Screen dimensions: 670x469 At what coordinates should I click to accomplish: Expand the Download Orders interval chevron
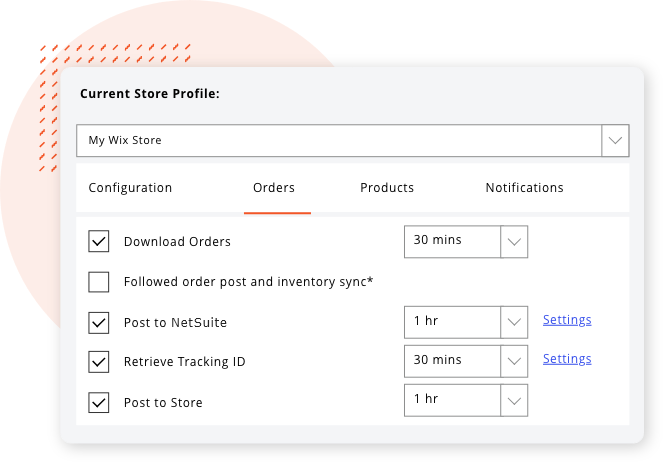[514, 242]
